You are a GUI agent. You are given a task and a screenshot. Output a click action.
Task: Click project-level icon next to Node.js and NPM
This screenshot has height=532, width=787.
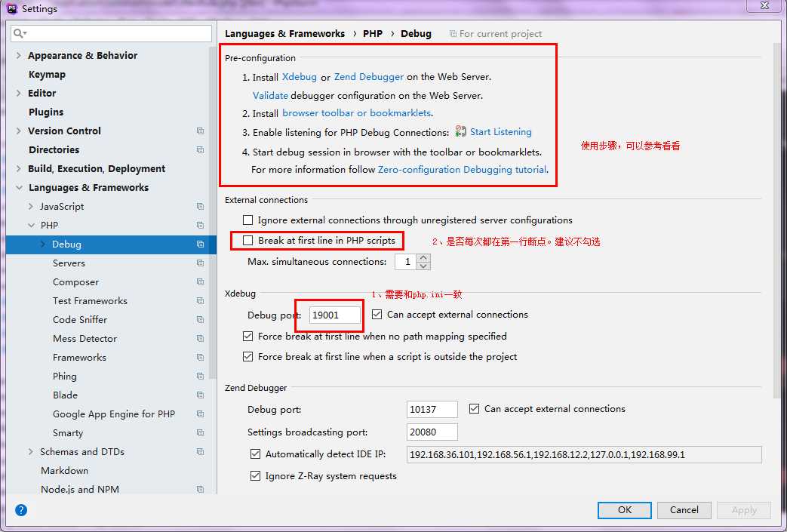(200, 489)
